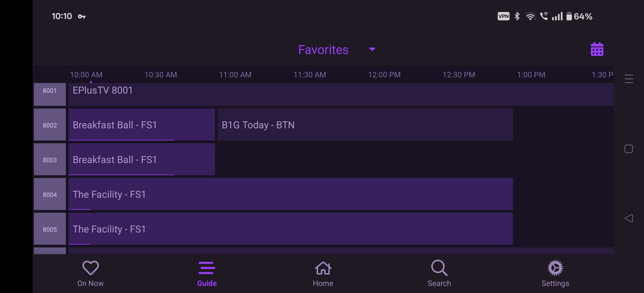Select EPlusTV 8001 program block
This screenshot has height=293, width=644.
pyautogui.click(x=340, y=94)
